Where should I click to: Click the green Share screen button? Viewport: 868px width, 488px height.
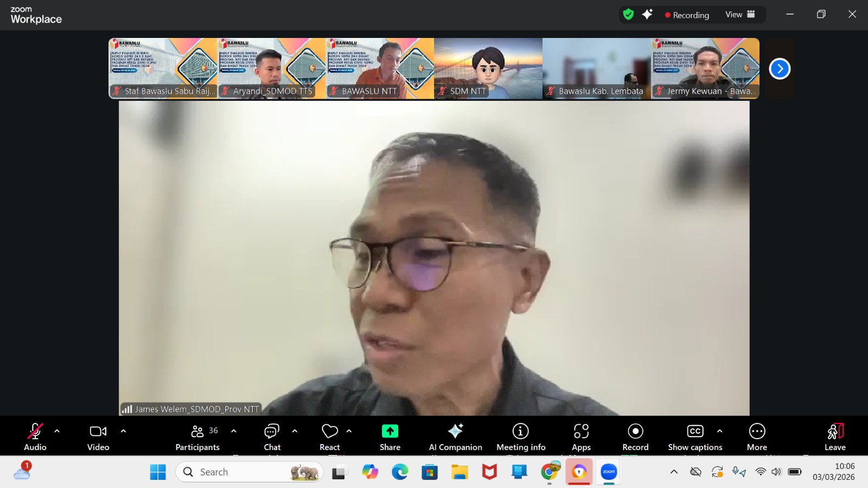pos(390,437)
